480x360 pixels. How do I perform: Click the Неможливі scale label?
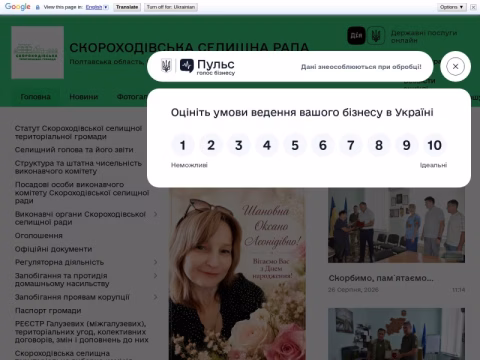(189, 165)
